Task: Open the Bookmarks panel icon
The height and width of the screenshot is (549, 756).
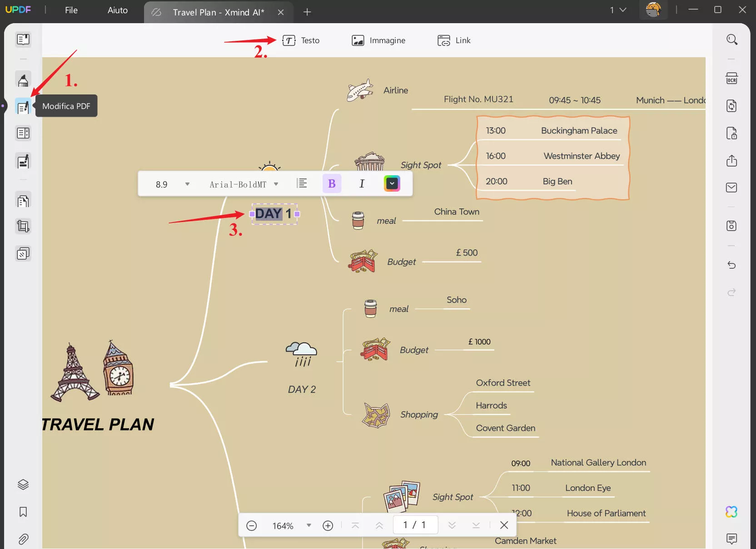Action: point(23,512)
